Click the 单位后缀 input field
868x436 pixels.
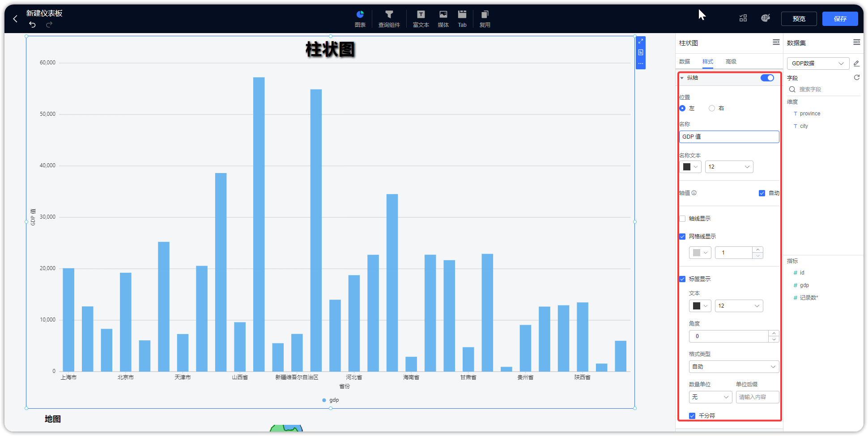pyautogui.click(x=757, y=397)
